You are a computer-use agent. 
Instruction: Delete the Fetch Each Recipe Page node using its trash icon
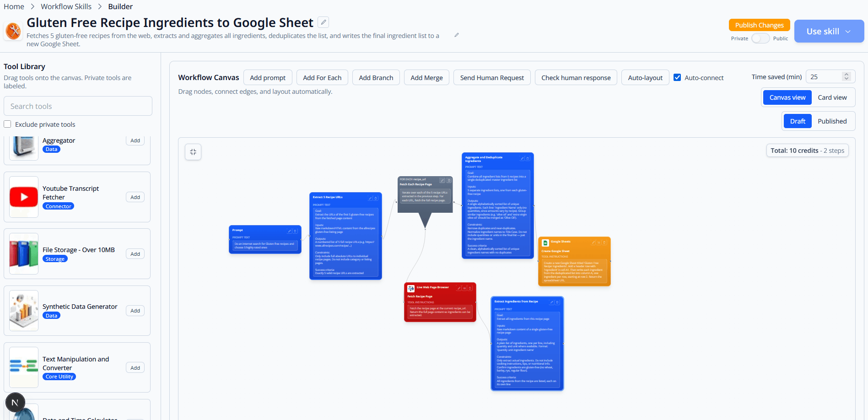coord(449,180)
